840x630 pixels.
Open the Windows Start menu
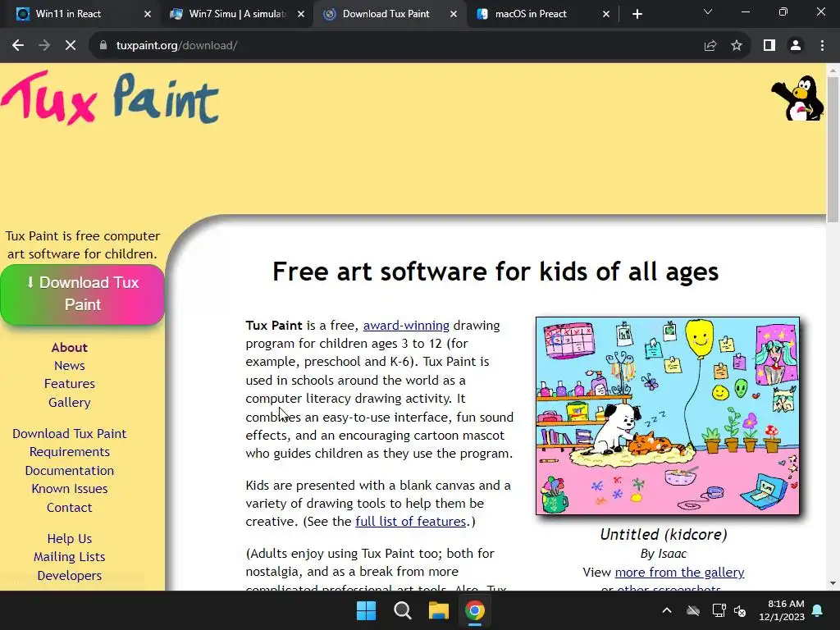pos(367,610)
